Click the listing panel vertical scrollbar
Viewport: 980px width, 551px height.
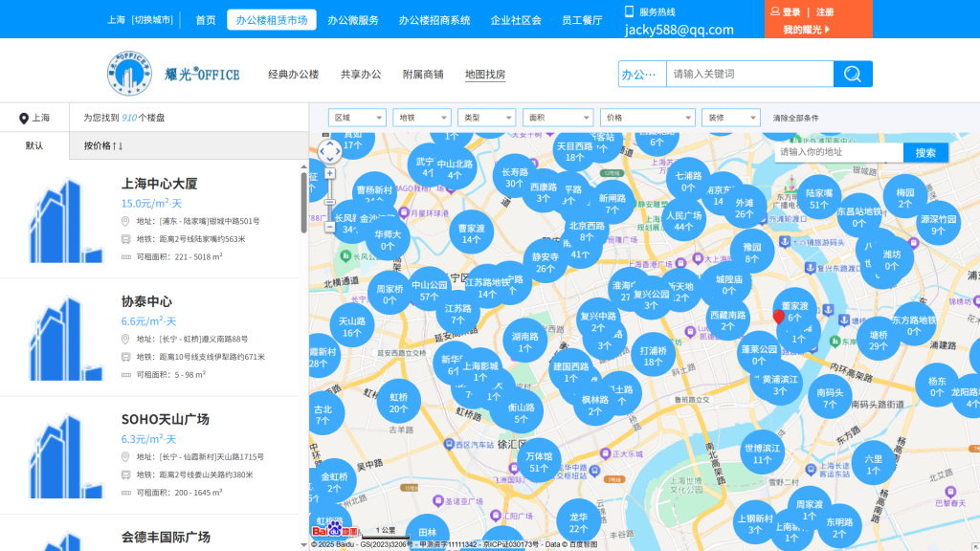click(x=303, y=203)
